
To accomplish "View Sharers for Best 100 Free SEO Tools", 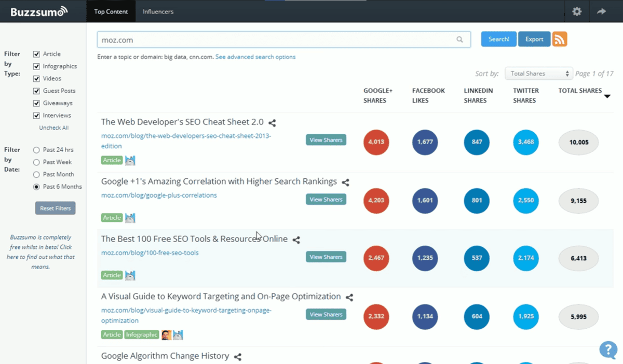I will click(326, 257).
